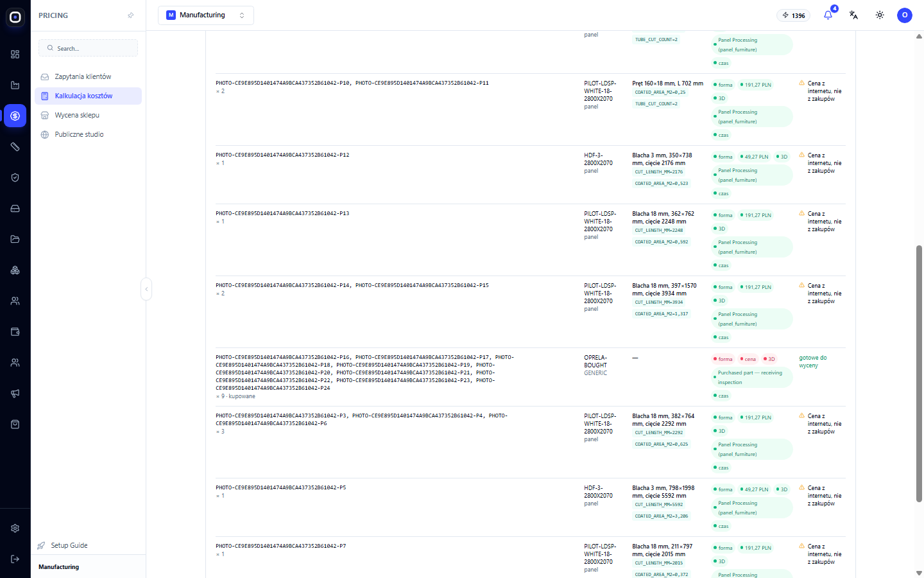The height and width of the screenshot is (578, 924).
Task: Pin the PRICING panel with pin icon
Action: tap(131, 15)
